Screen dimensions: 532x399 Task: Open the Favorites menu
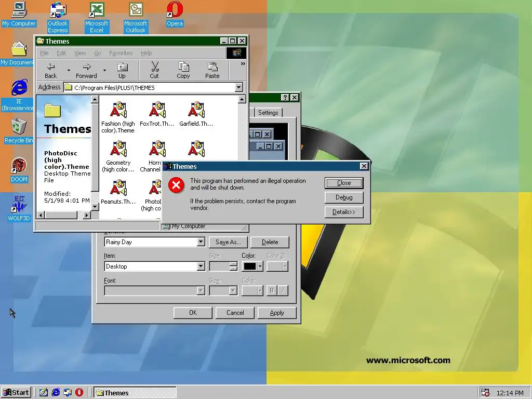pos(121,53)
